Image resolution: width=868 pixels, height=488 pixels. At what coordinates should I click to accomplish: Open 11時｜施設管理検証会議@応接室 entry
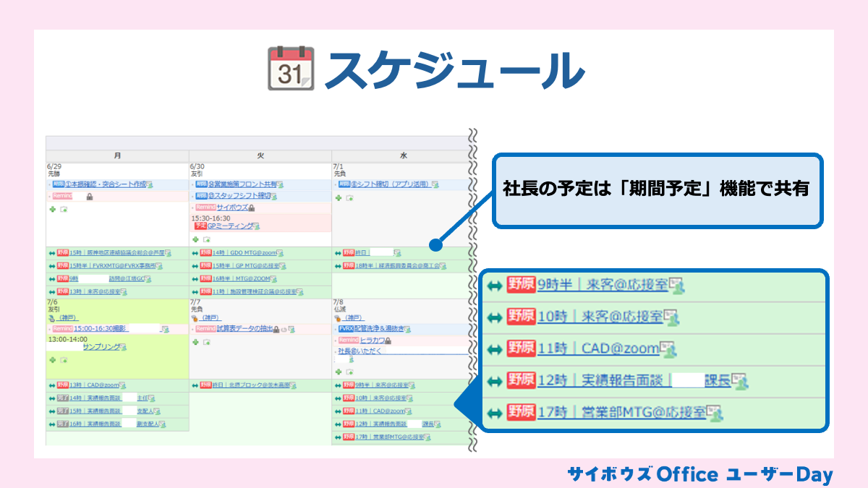(255, 291)
